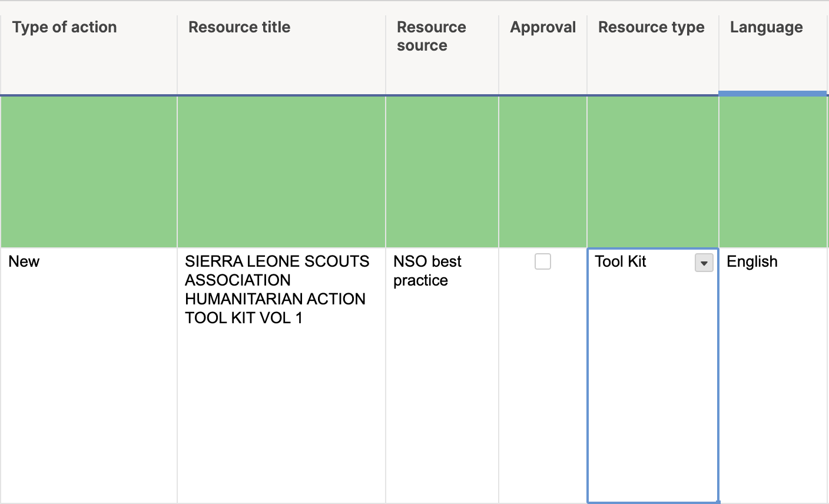Select the Resource title column header
829x504 pixels.
click(239, 27)
